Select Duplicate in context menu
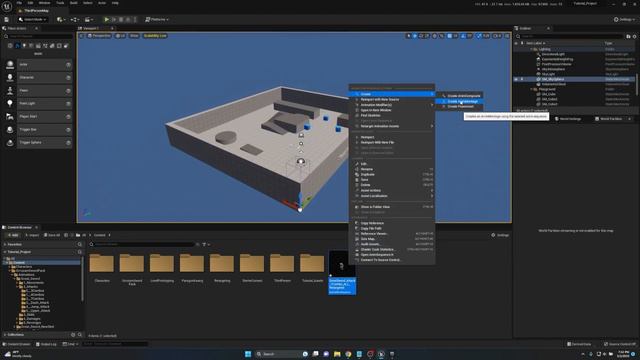640x360 pixels. pyautogui.click(x=392, y=174)
